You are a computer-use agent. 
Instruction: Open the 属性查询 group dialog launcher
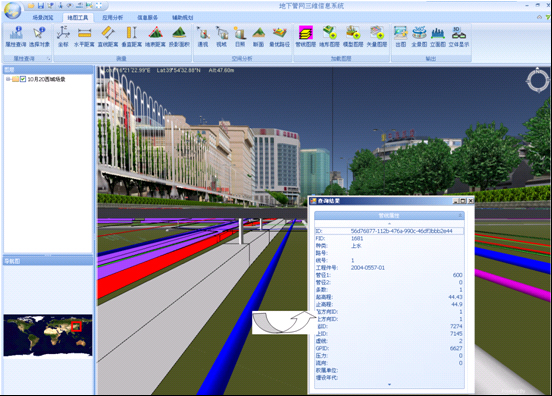pyautogui.click(x=49, y=59)
